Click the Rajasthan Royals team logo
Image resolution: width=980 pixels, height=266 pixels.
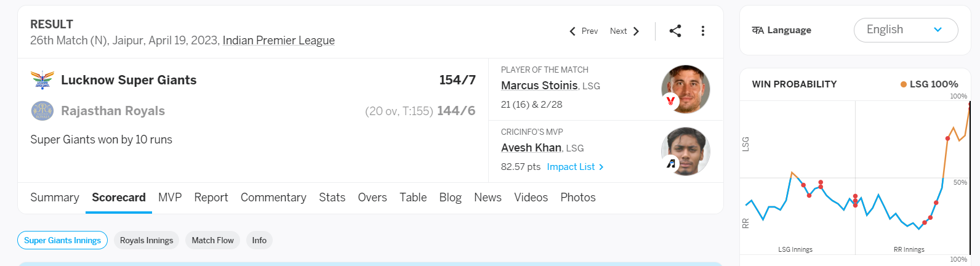(42, 111)
